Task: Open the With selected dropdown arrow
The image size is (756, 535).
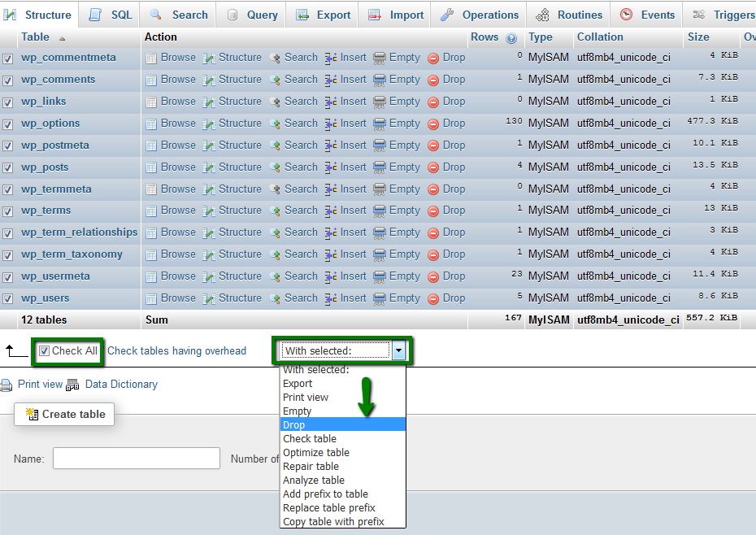Action: tap(399, 350)
